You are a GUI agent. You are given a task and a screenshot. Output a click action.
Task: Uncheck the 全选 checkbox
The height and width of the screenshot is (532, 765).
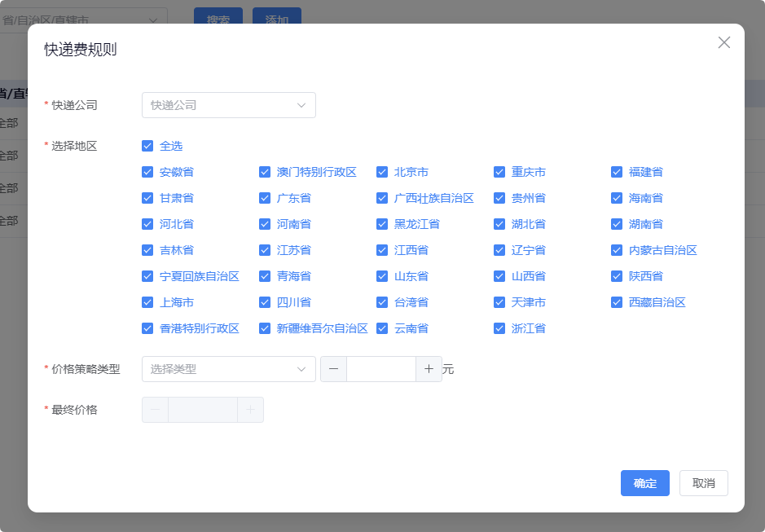coord(147,146)
